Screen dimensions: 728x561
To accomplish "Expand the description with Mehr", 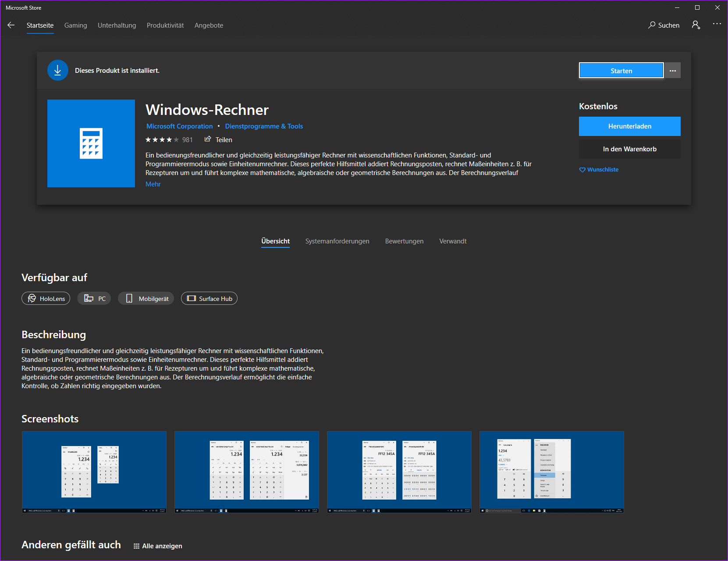I will tap(153, 184).
